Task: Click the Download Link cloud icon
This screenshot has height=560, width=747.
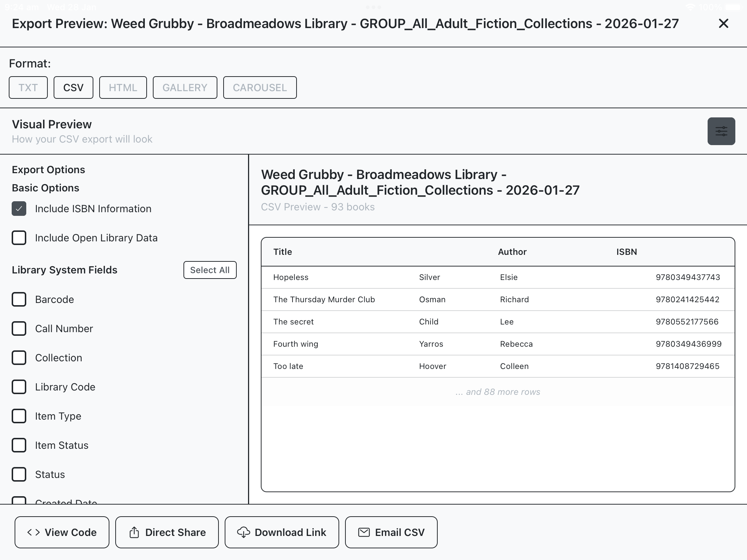Action: 243,532
